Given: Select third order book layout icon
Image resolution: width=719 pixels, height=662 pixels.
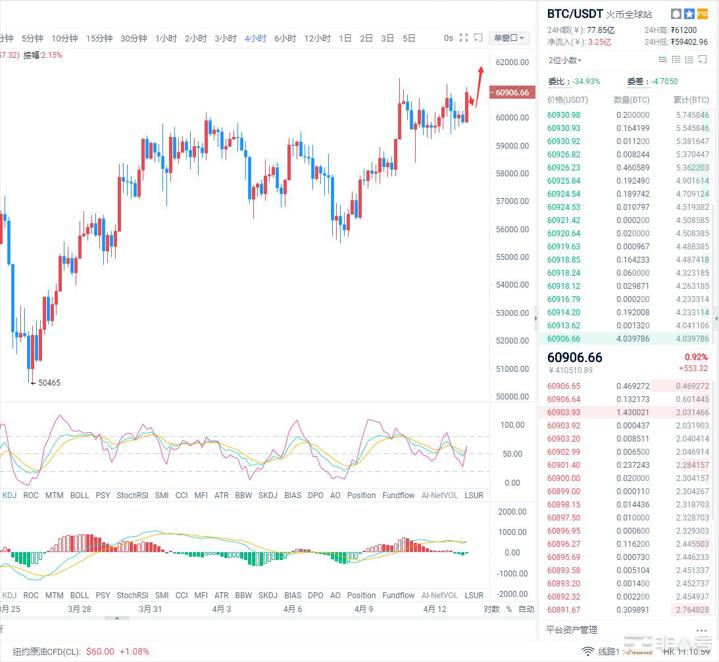Looking at the screenshot, I should point(689,60).
